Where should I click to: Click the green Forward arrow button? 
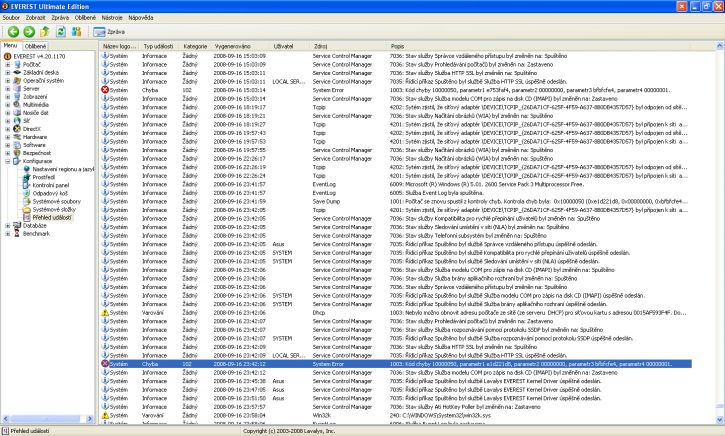point(29,31)
